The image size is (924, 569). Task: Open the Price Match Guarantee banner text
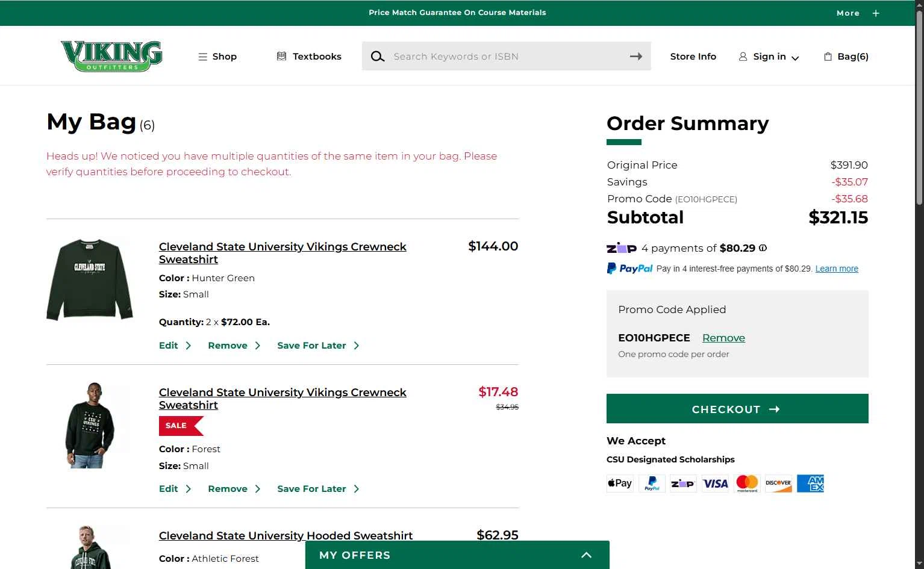coord(457,13)
